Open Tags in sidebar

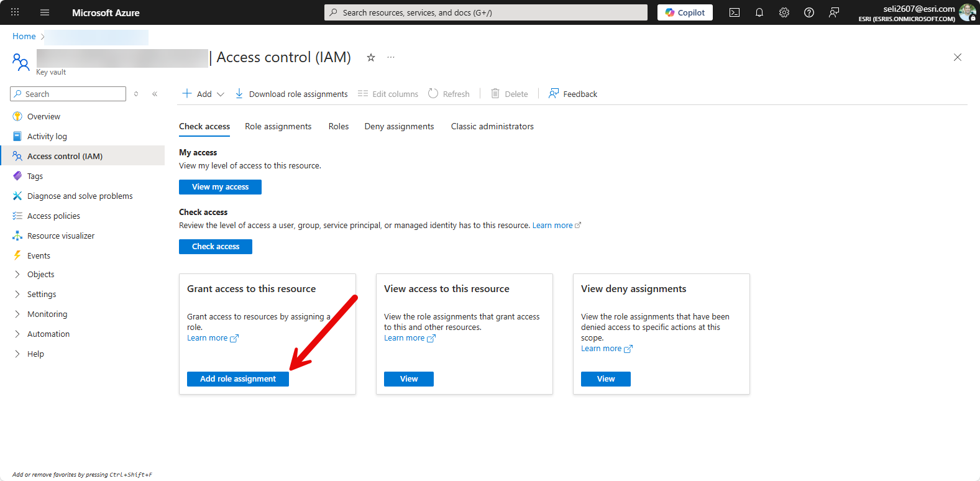point(83,176)
